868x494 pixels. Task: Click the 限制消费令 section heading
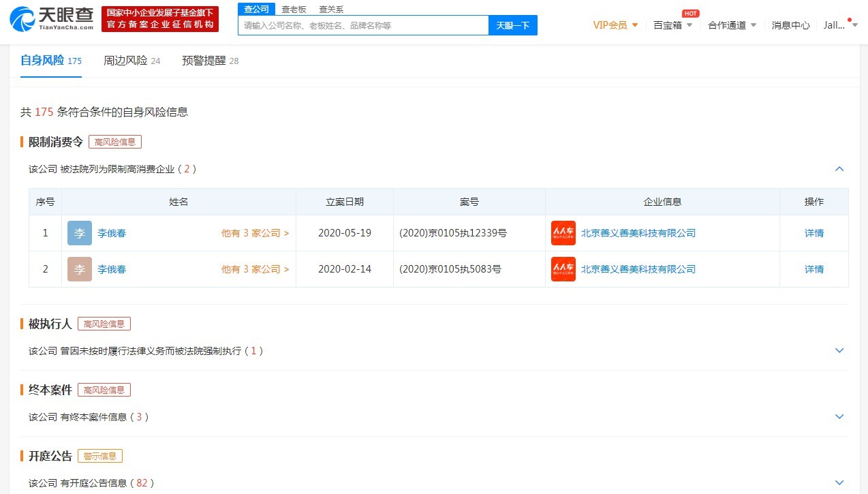(56, 142)
